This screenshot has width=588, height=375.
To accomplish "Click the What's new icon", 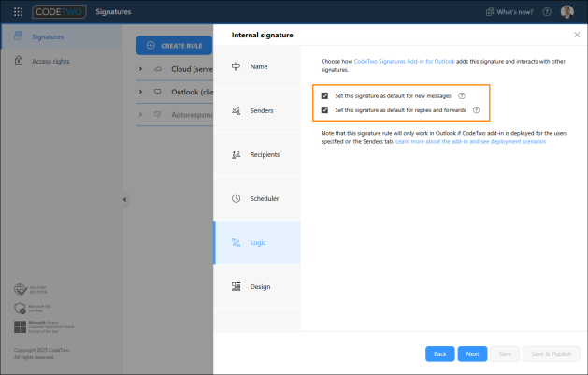I will pyautogui.click(x=490, y=12).
